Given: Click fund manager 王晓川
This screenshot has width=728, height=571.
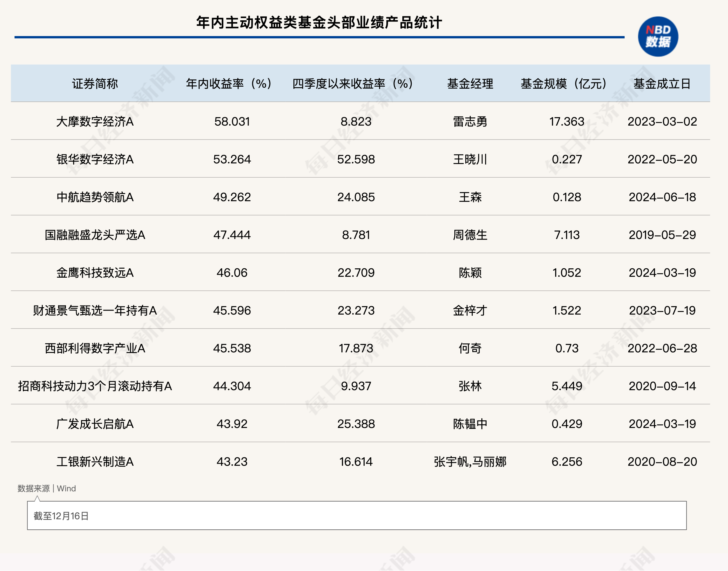Looking at the screenshot, I should (470, 159).
